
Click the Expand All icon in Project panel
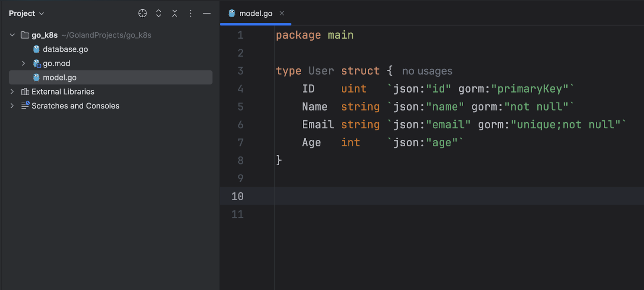[x=159, y=13]
